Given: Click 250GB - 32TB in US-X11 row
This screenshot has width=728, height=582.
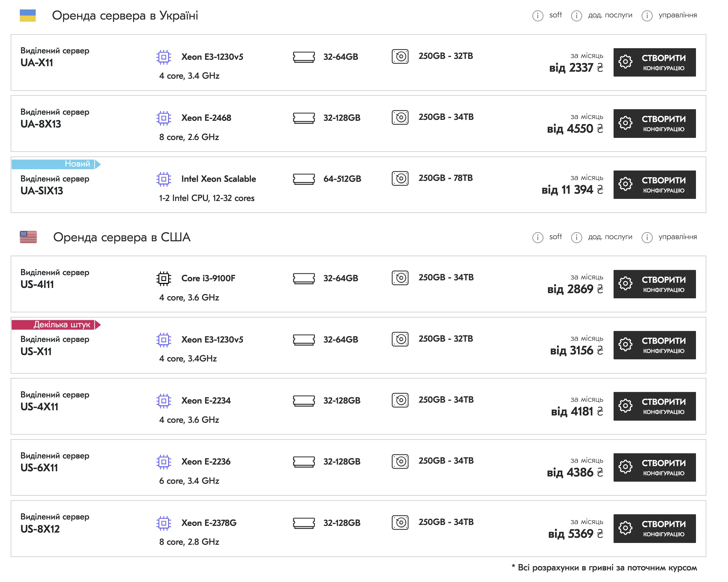Looking at the screenshot, I should point(446,339).
